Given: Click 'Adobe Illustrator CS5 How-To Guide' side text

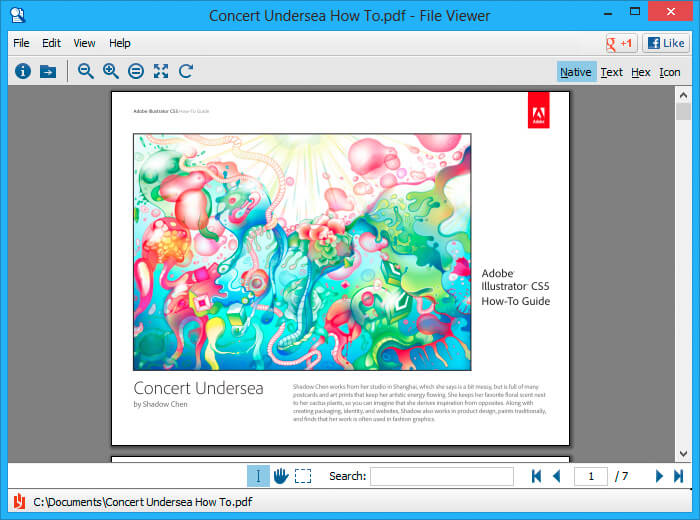Looking at the screenshot, I should click(515, 287).
